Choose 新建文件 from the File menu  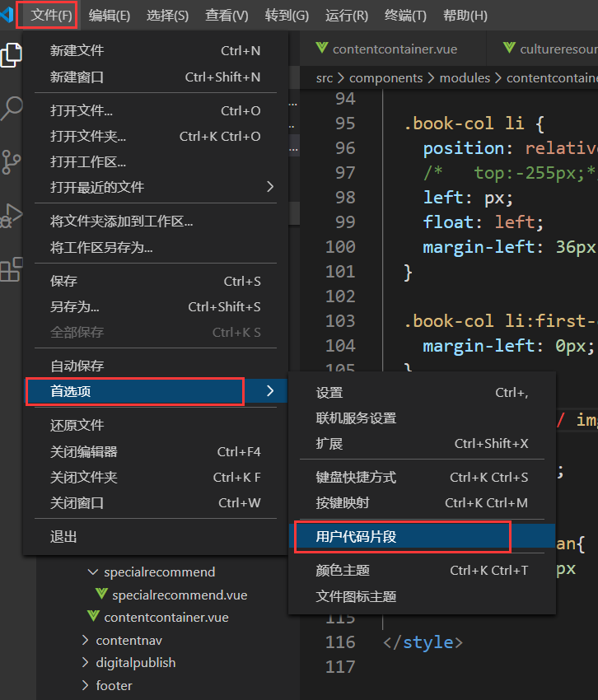(156, 50)
